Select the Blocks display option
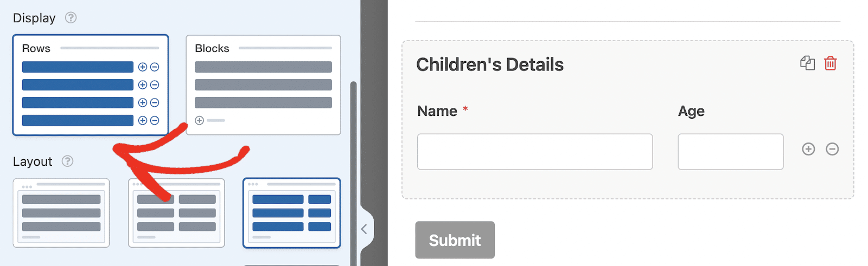The height and width of the screenshot is (266, 868). click(x=263, y=85)
